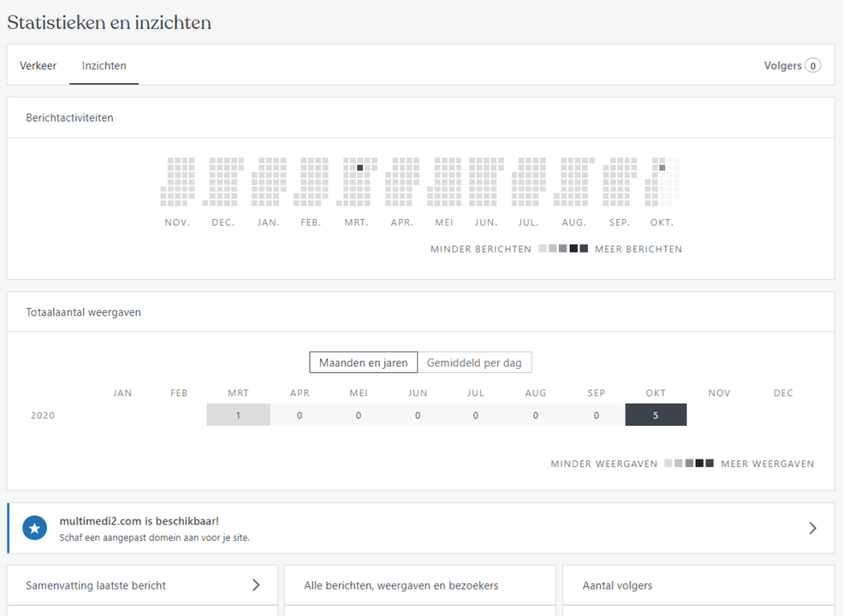This screenshot has width=843, height=616.
Task: Click the Volgers count badge showing 0
Action: (813, 66)
